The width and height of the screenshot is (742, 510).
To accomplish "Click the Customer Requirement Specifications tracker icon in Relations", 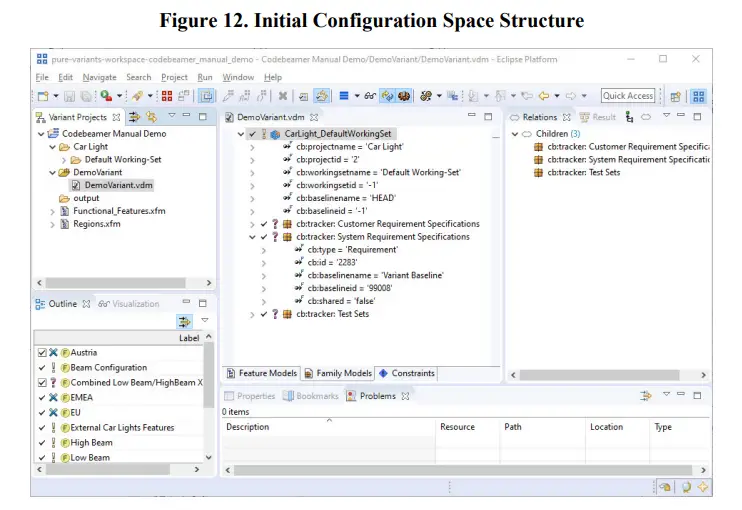I will pos(539,147).
